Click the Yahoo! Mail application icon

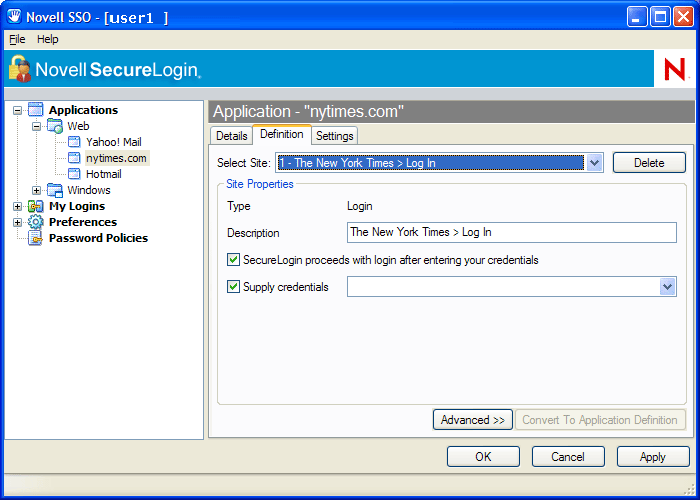coord(74,142)
